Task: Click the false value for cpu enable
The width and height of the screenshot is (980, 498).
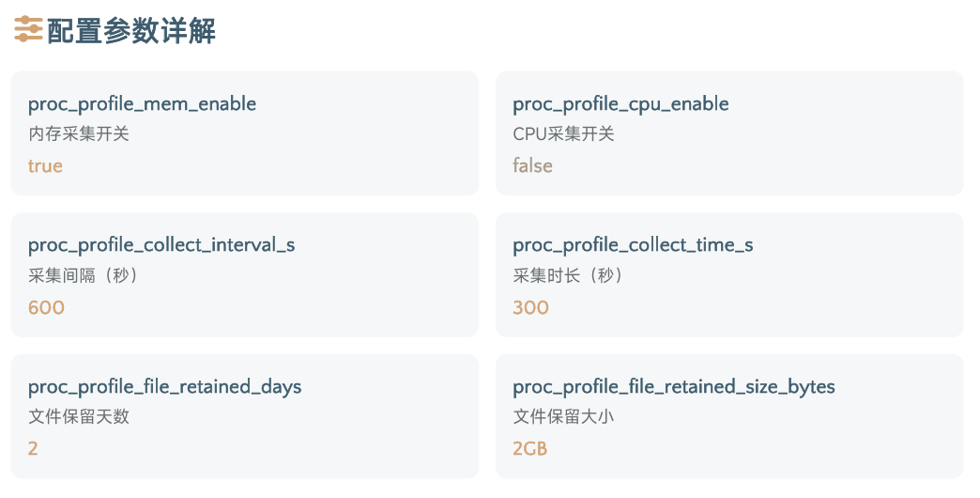Action: pyautogui.click(x=532, y=165)
